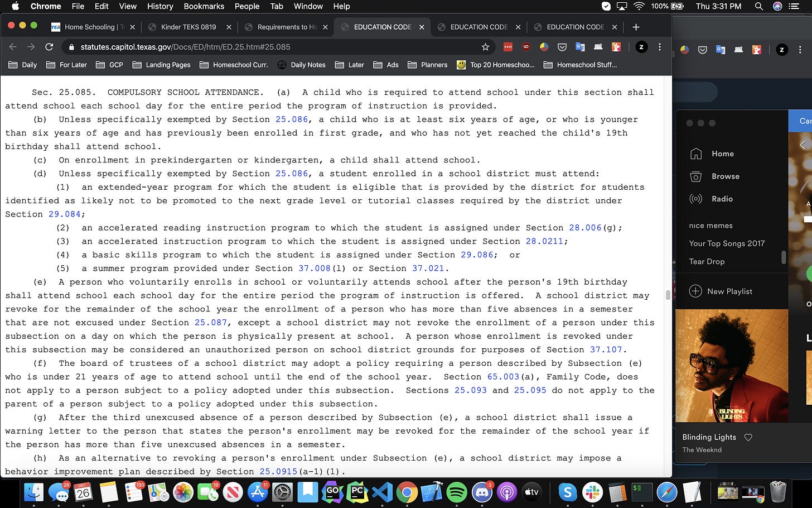Open the Daily Notes bookmark

[x=301, y=65]
